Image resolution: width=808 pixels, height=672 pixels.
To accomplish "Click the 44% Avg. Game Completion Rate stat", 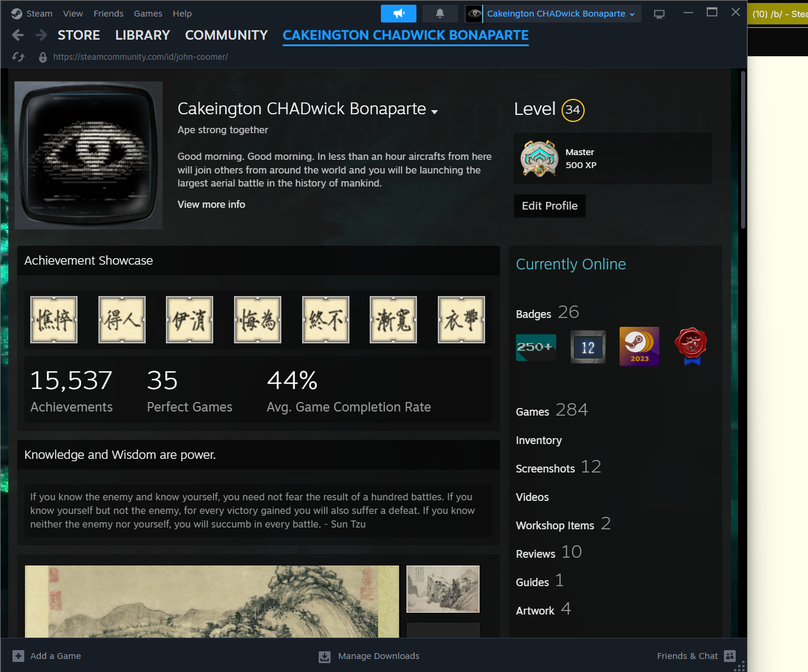I will [x=349, y=391].
